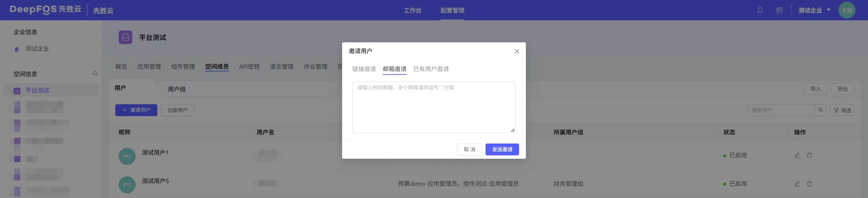Viewport: 868px width, 198px height.
Task: Click the 发送邀请 button
Action: [502, 150]
